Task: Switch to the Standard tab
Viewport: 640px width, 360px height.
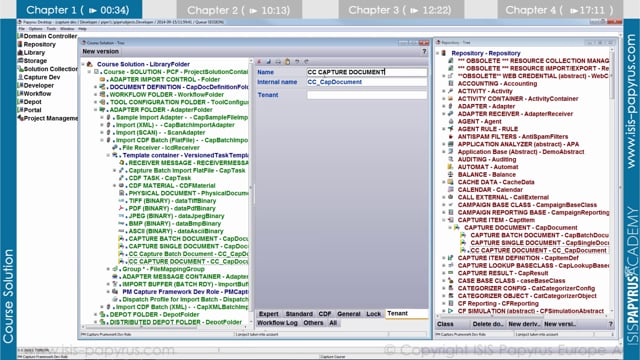Action: [x=299, y=313]
